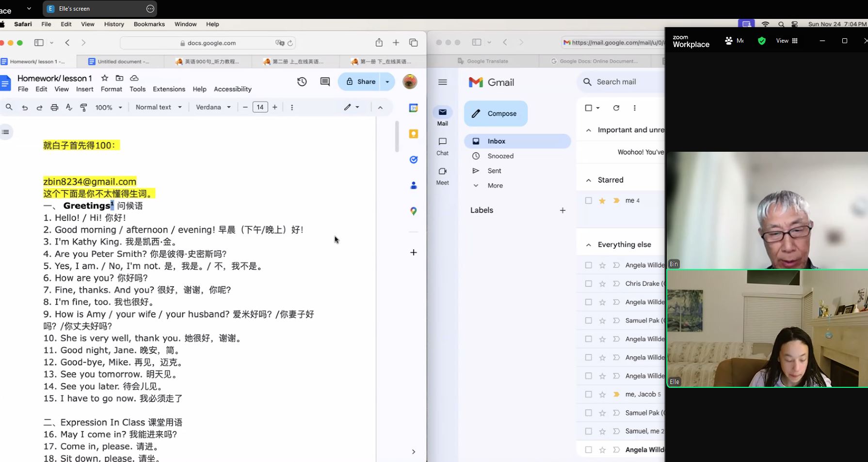Click the Google account avatar in Docs
The height and width of the screenshot is (462, 868).
(x=410, y=81)
